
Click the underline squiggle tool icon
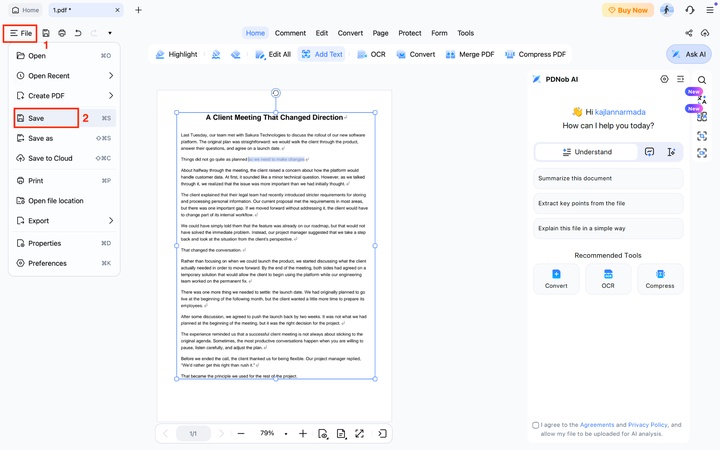(x=216, y=54)
